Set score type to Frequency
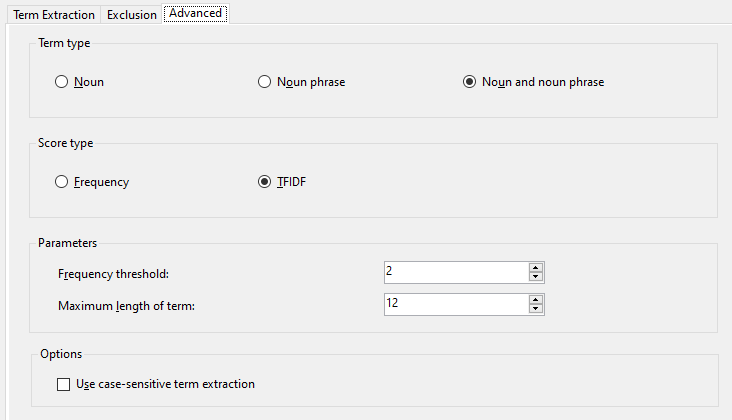732x420 pixels. [x=62, y=182]
